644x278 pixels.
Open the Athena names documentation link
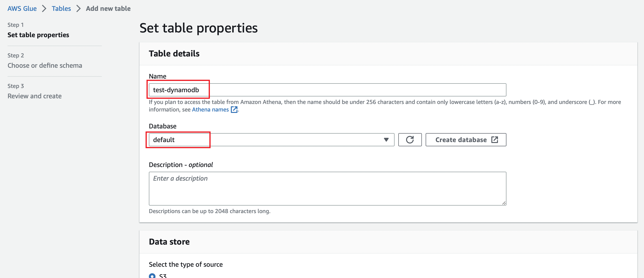(210, 110)
